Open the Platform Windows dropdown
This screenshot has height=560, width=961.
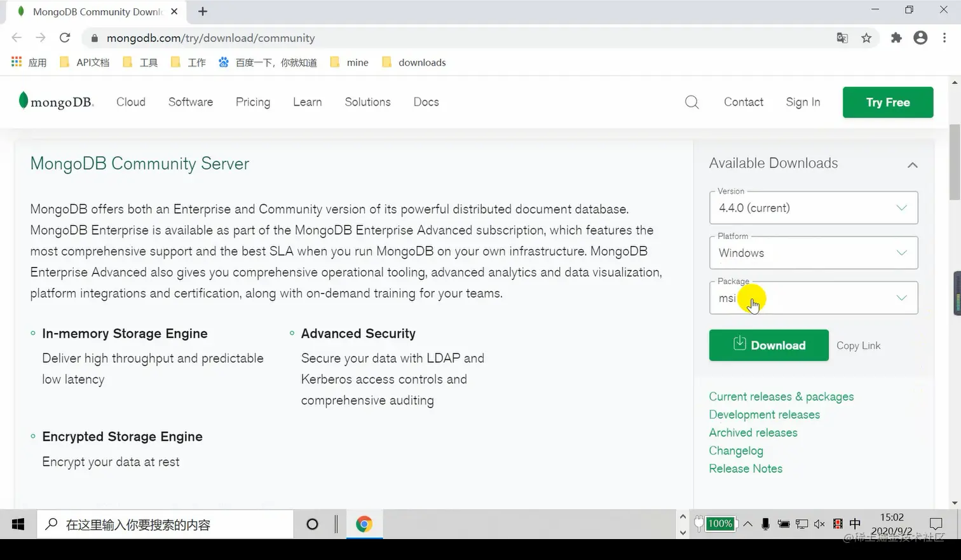pyautogui.click(x=814, y=253)
